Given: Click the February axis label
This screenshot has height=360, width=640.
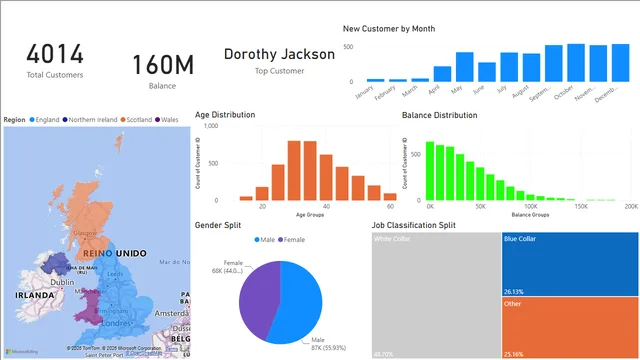Looking at the screenshot, I should [x=385, y=93].
